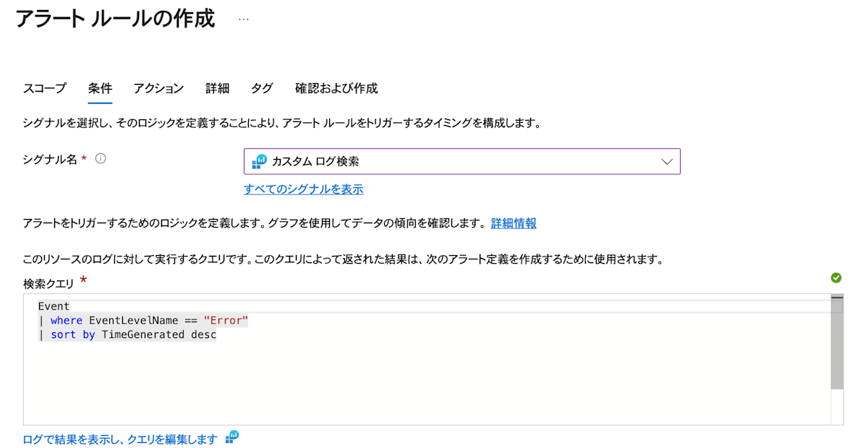Click the カスタム ログ検索 signal icon
Image resolution: width=868 pixels, height=448 pixels.
(x=260, y=162)
